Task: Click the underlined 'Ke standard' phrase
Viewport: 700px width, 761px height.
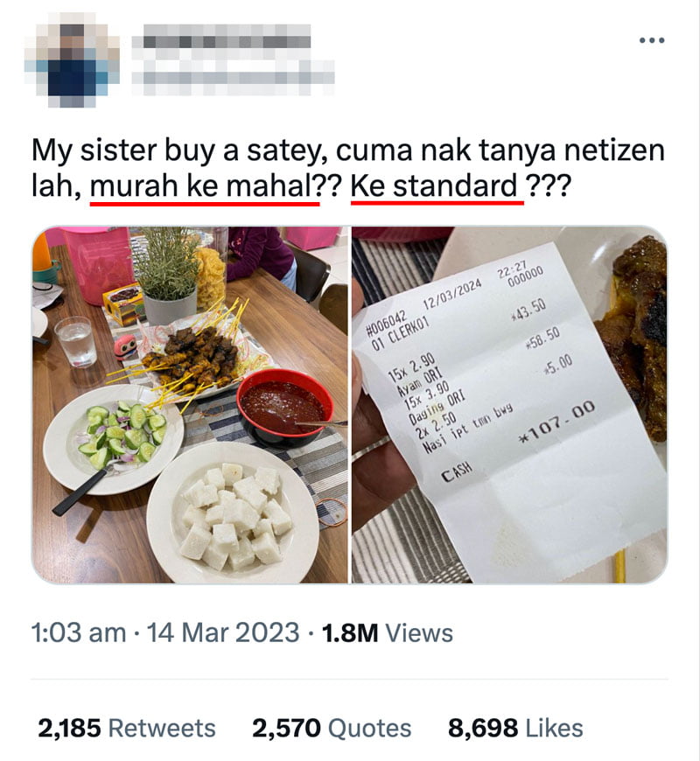Action: coord(437,186)
